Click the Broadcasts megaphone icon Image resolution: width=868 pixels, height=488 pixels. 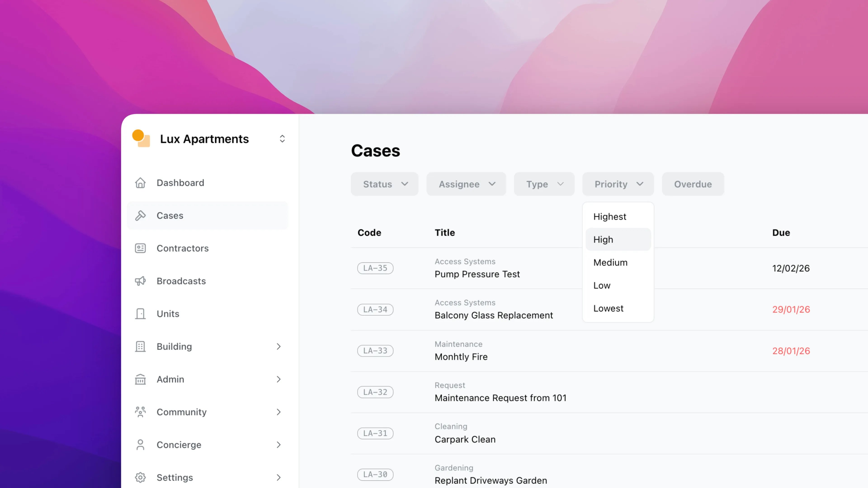click(x=140, y=281)
